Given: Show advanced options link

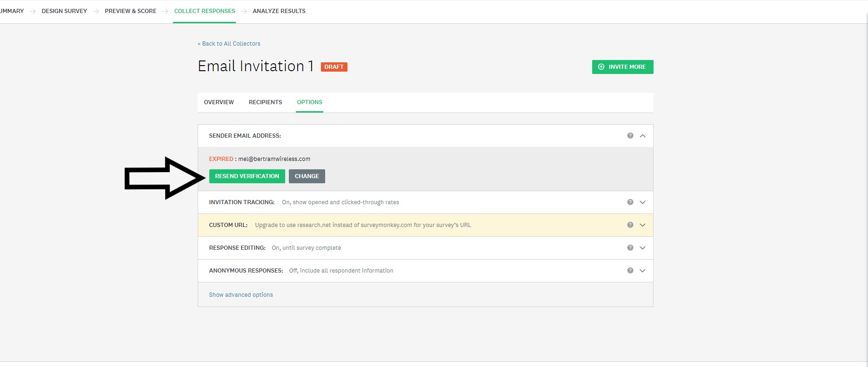Looking at the screenshot, I should coord(240,295).
